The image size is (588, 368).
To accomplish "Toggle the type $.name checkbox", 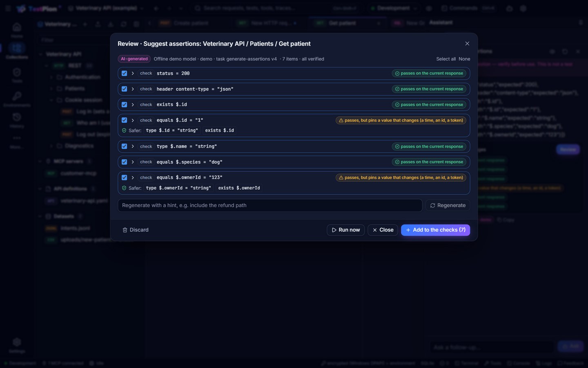I will click(125, 146).
